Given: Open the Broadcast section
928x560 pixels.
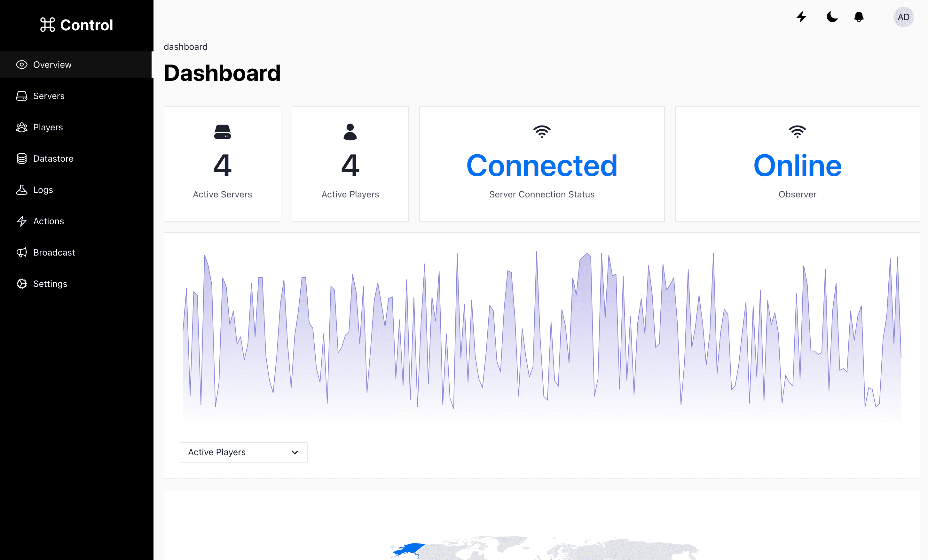Looking at the screenshot, I should tap(54, 252).
